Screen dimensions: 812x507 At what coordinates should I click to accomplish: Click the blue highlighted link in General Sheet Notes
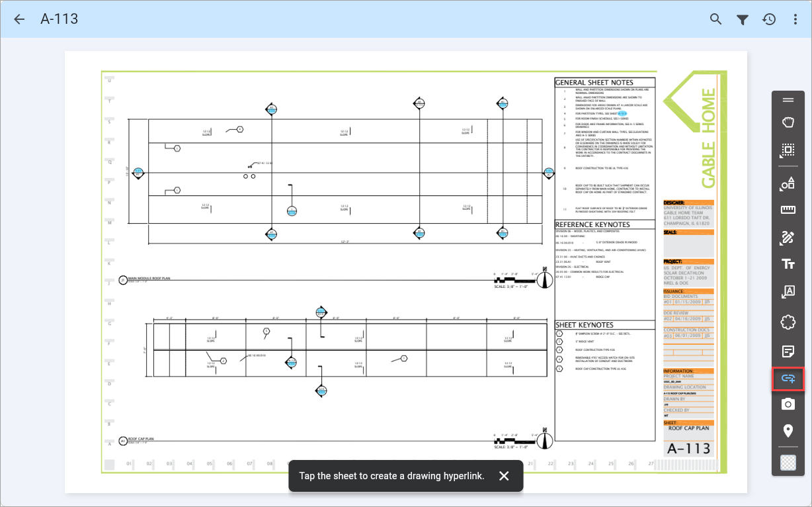(622, 113)
